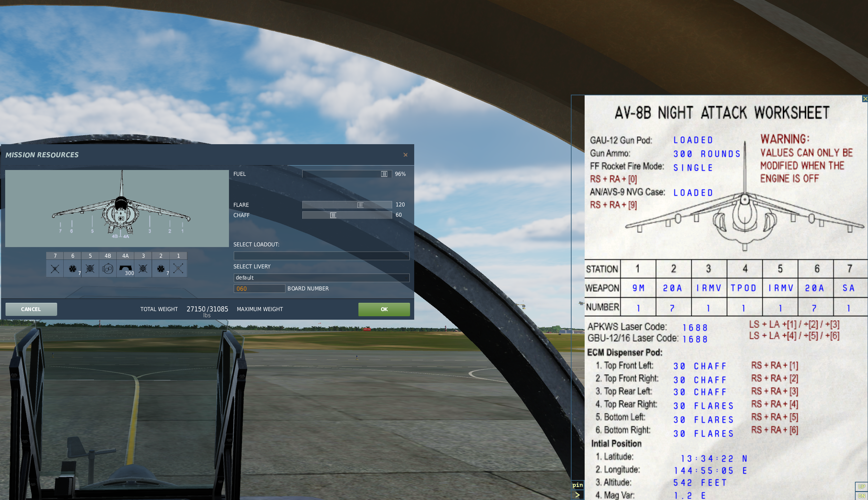The width and height of the screenshot is (868, 500).
Task: Select station 6 column header
Action: coord(73,256)
